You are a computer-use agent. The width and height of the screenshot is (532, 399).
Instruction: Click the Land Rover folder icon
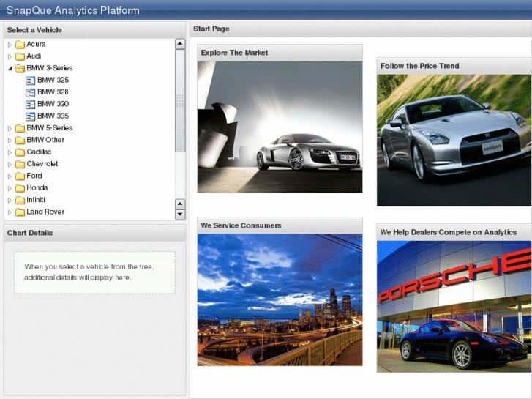click(x=20, y=212)
